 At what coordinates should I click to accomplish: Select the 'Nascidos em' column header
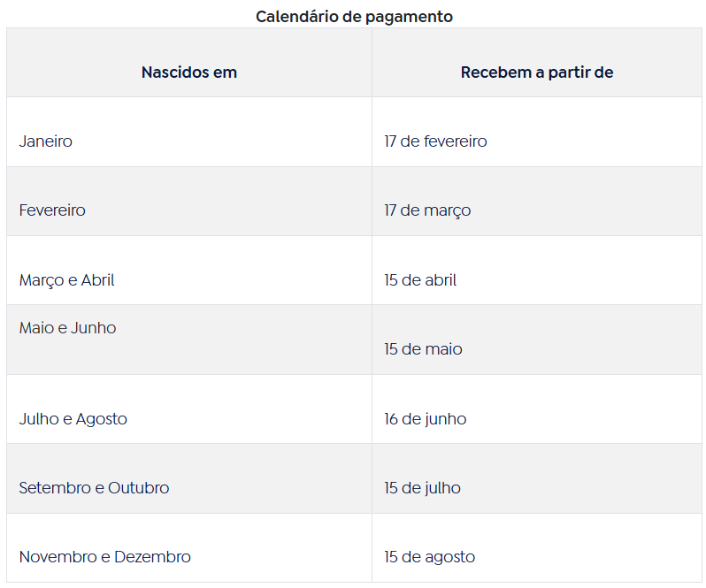coord(189,73)
